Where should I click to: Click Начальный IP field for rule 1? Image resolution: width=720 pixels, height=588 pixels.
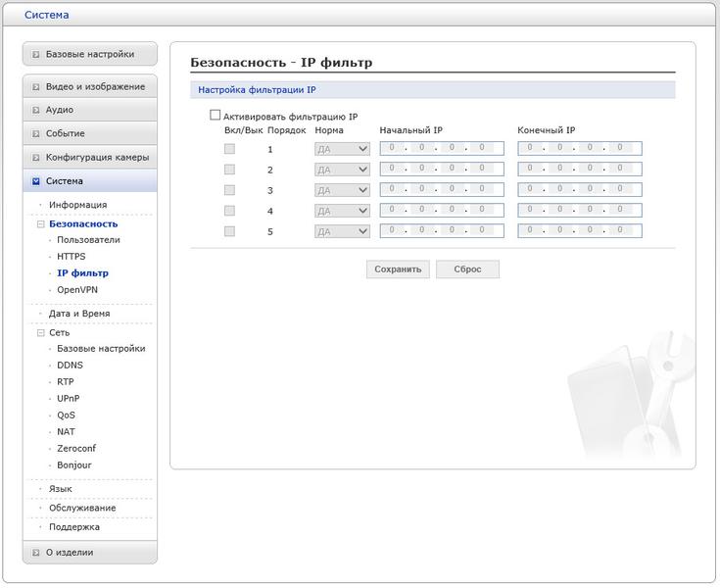point(442,148)
